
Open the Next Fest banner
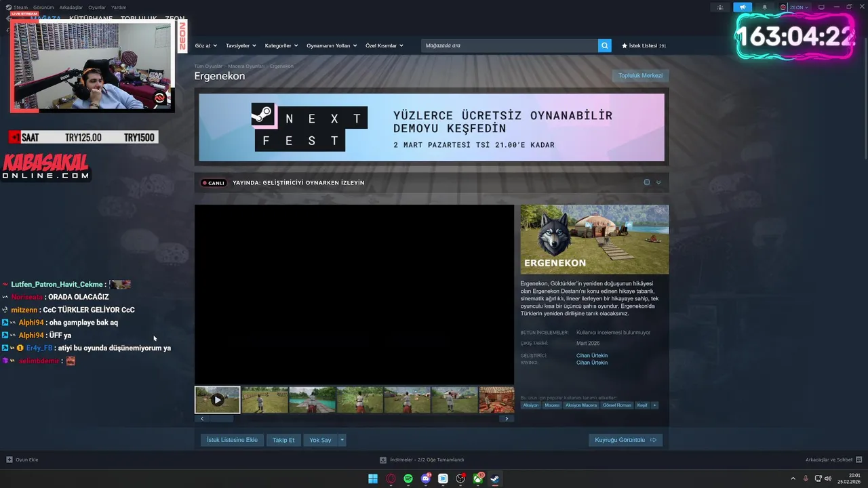click(431, 127)
